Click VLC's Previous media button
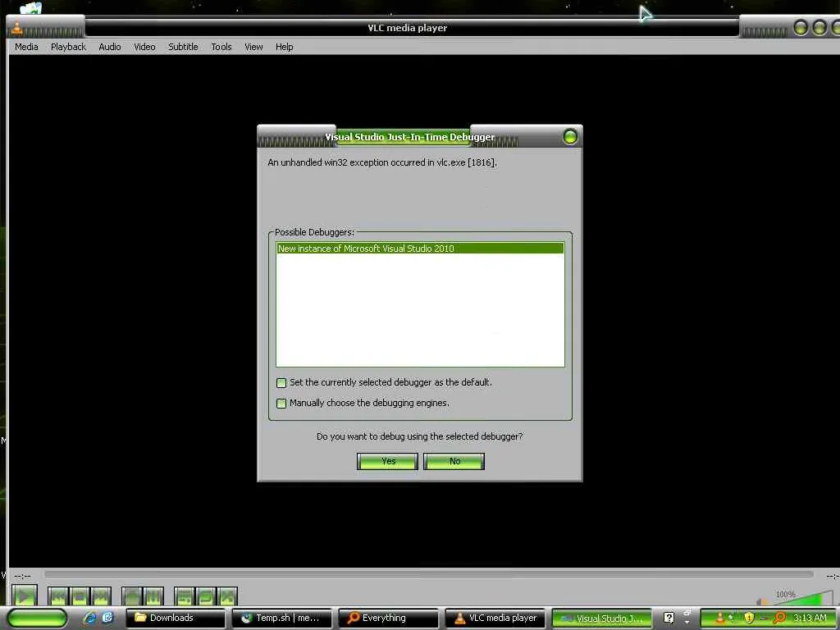The image size is (840, 630). [58, 596]
